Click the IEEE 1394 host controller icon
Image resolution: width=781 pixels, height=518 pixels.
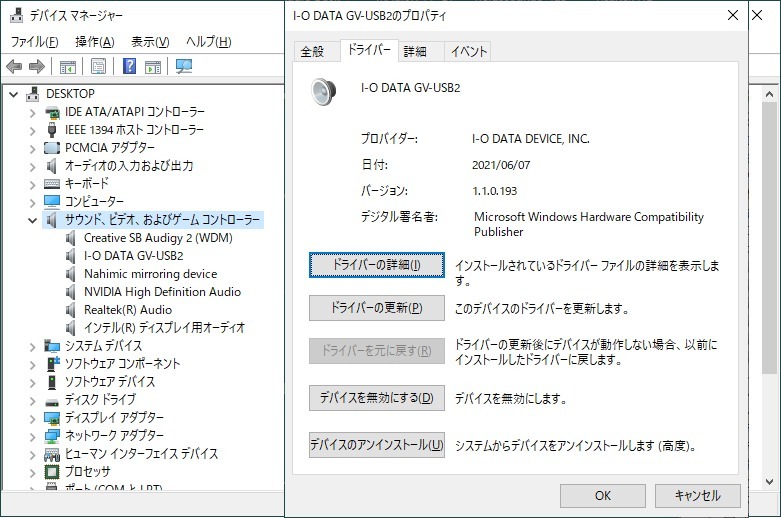coord(52,130)
